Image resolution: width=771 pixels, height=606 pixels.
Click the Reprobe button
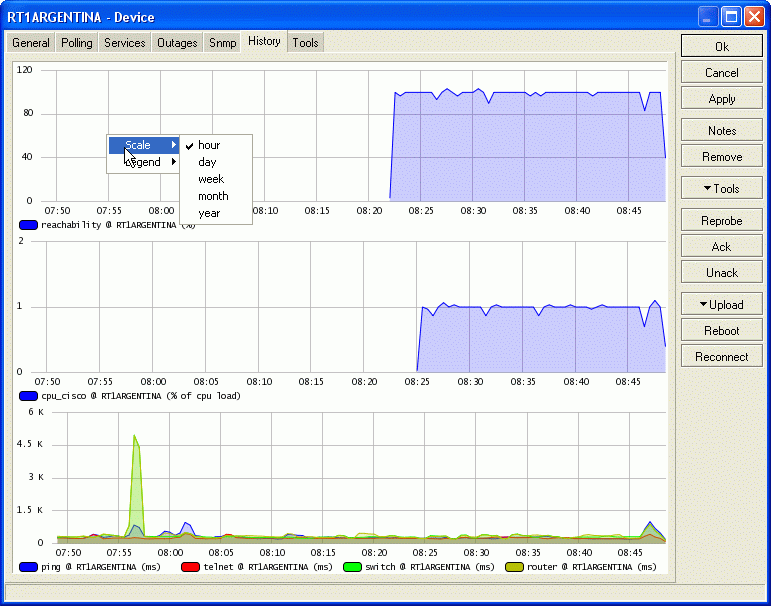[x=721, y=220]
